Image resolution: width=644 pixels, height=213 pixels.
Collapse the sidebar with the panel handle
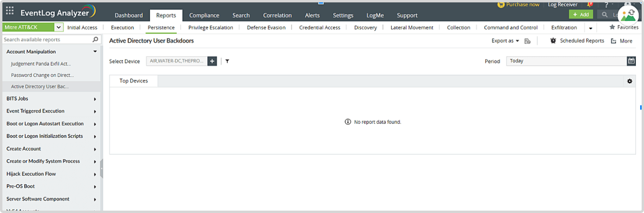[101, 168]
